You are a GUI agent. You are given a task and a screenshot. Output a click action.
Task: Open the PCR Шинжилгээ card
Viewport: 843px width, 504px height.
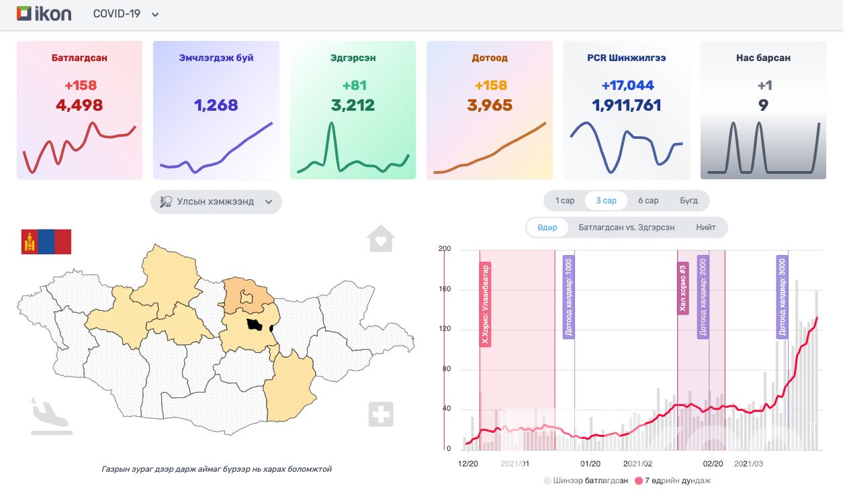click(x=626, y=110)
